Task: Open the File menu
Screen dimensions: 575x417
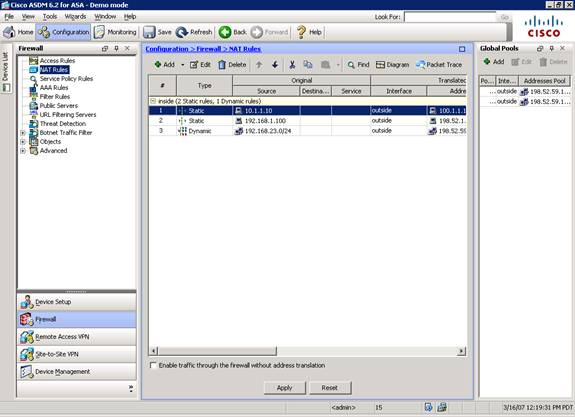Action: click(x=9, y=17)
